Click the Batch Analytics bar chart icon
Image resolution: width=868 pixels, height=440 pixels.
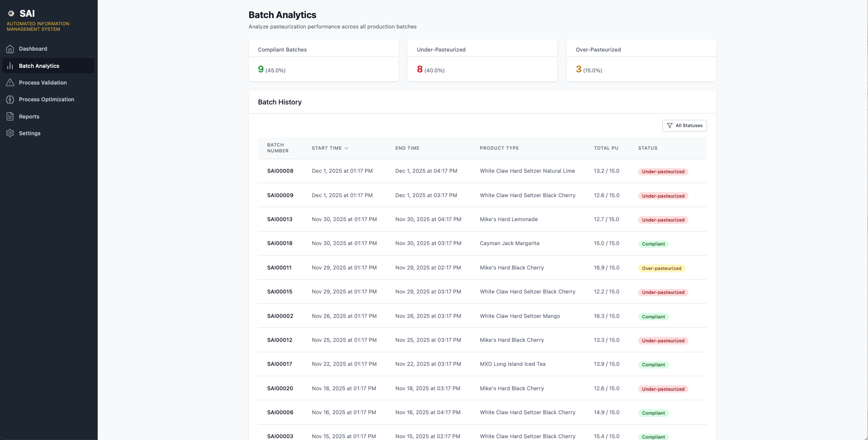coord(10,66)
